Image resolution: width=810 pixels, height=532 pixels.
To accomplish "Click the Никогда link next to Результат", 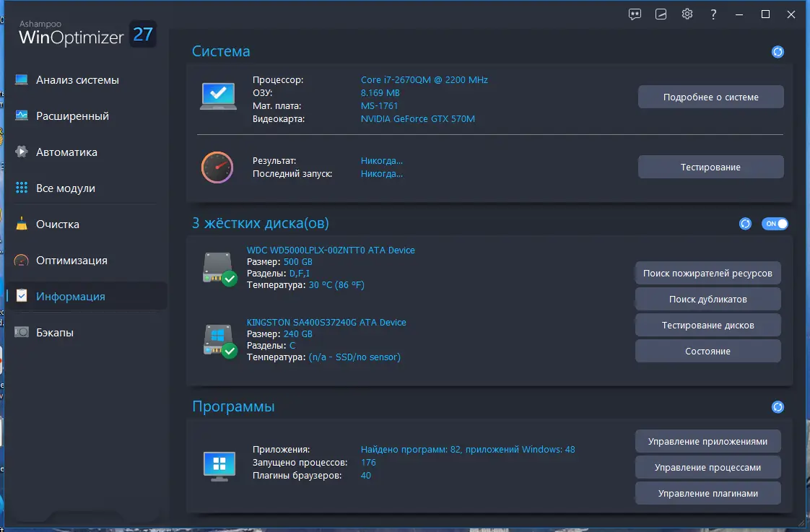I will tap(381, 160).
